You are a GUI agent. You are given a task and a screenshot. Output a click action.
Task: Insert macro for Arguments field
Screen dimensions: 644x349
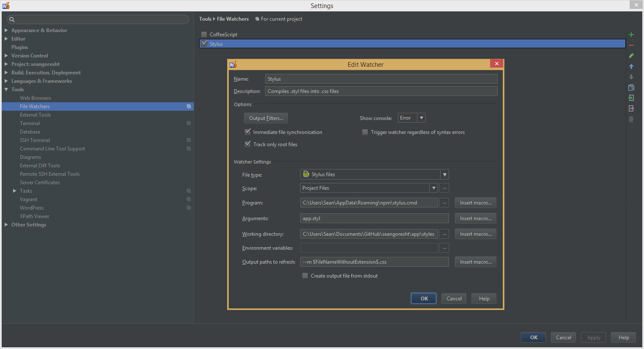click(476, 218)
